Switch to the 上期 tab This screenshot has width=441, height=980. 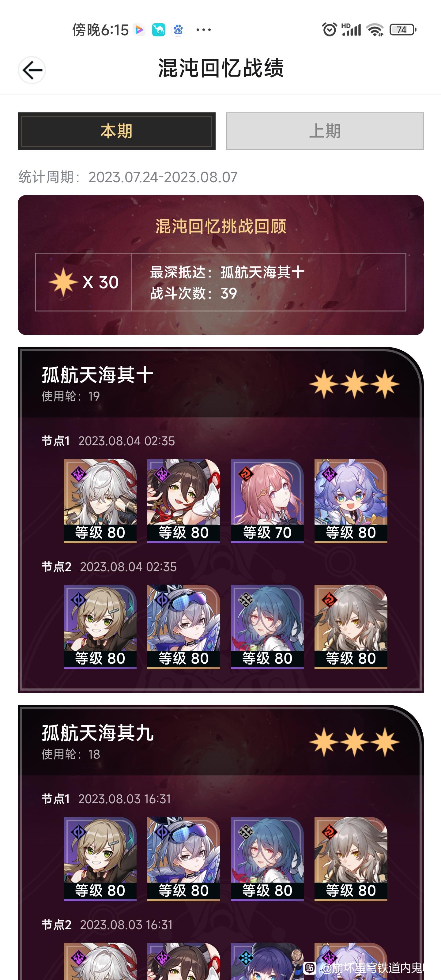pyautogui.click(x=325, y=131)
